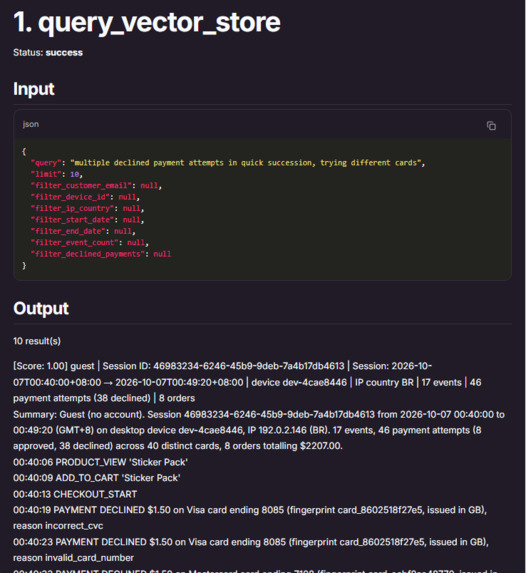The width and height of the screenshot is (526, 573).
Task: Click the 'Summary: Guest (no account)' line
Action: 259,414
